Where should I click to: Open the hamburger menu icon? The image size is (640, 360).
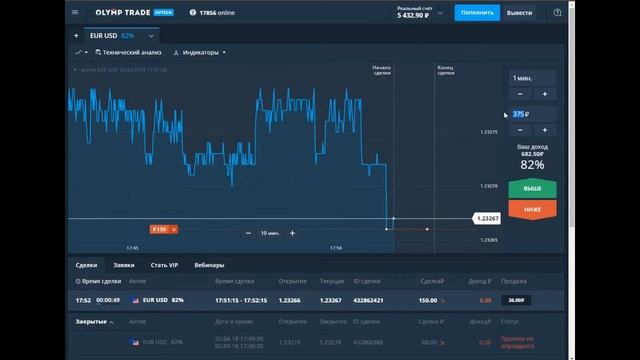(75, 12)
